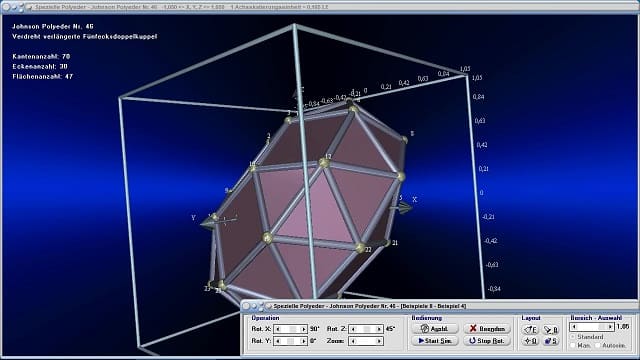Click the Rot. Z slider track
The height and width of the screenshot is (360, 640).
pos(366,329)
